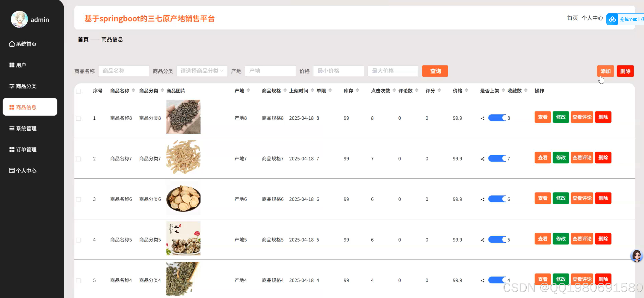Check the select-all checkbox in table header
The image size is (644, 298).
(79, 91)
